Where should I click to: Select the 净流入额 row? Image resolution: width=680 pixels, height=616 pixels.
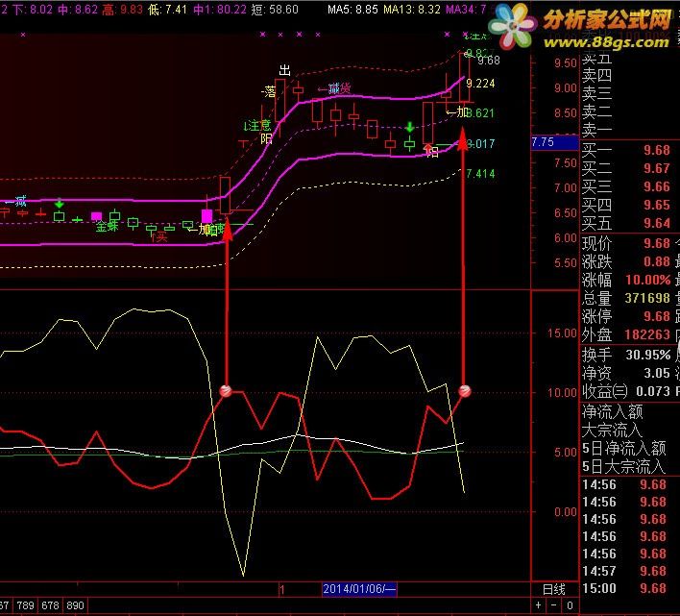[x=612, y=411]
